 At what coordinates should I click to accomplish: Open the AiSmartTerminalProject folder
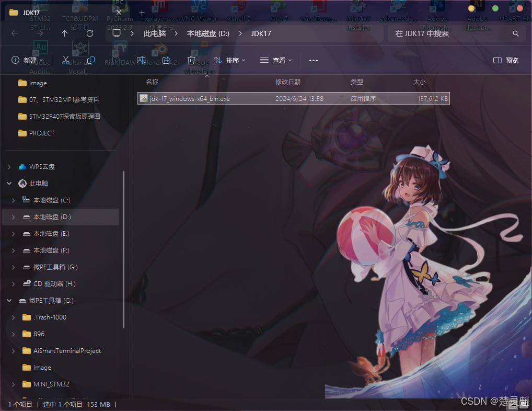click(62, 350)
